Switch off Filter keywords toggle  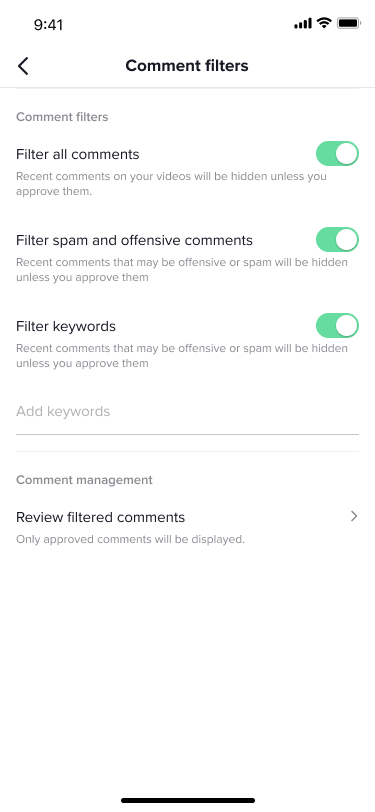337,326
